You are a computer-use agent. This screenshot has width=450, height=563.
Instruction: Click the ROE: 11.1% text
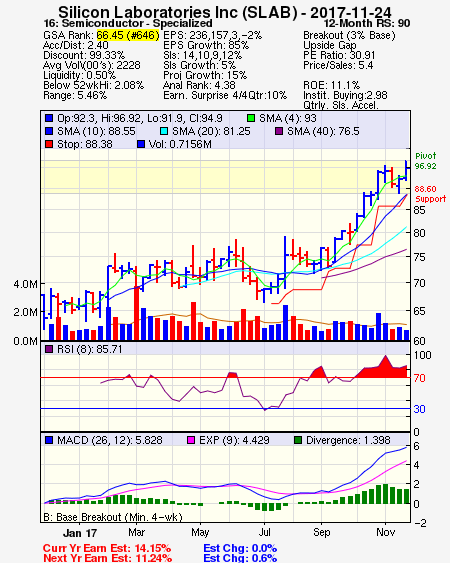coord(331,85)
